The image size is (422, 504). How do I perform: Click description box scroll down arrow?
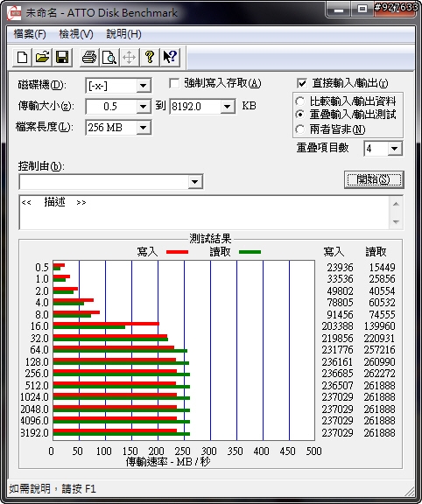(x=396, y=221)
